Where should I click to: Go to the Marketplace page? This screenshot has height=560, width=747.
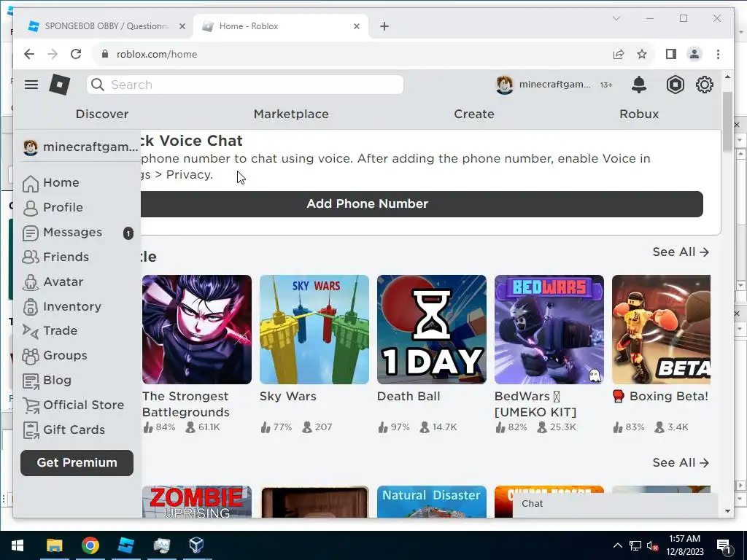pyautogui.click(x=291, y=114)
